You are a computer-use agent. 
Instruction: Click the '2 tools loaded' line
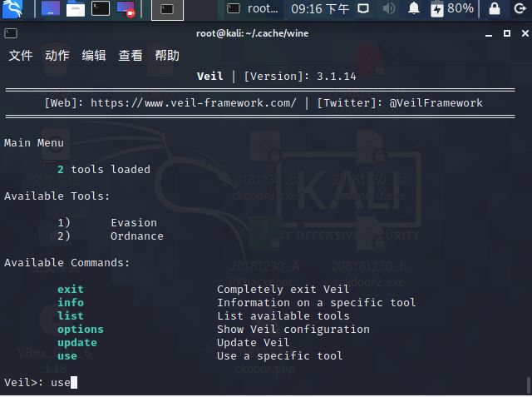click(x=104, y=169)
